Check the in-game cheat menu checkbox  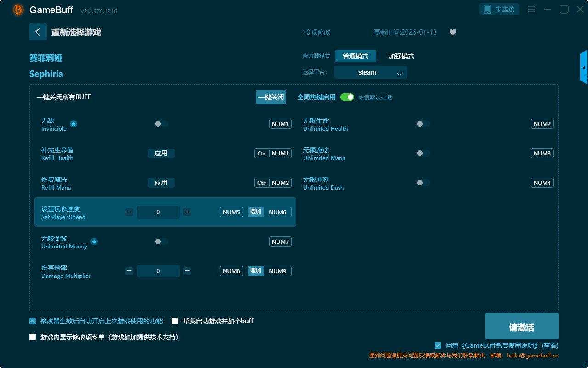pos(33,337)
